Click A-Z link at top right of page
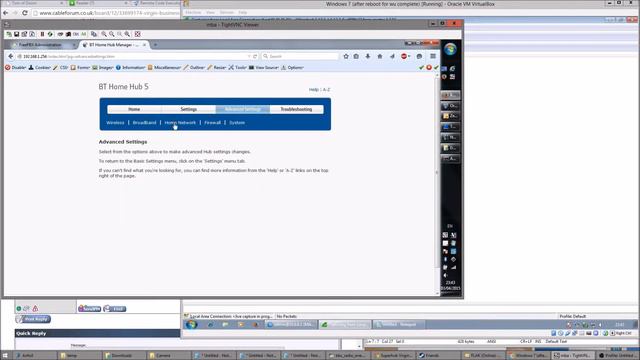 327,89
